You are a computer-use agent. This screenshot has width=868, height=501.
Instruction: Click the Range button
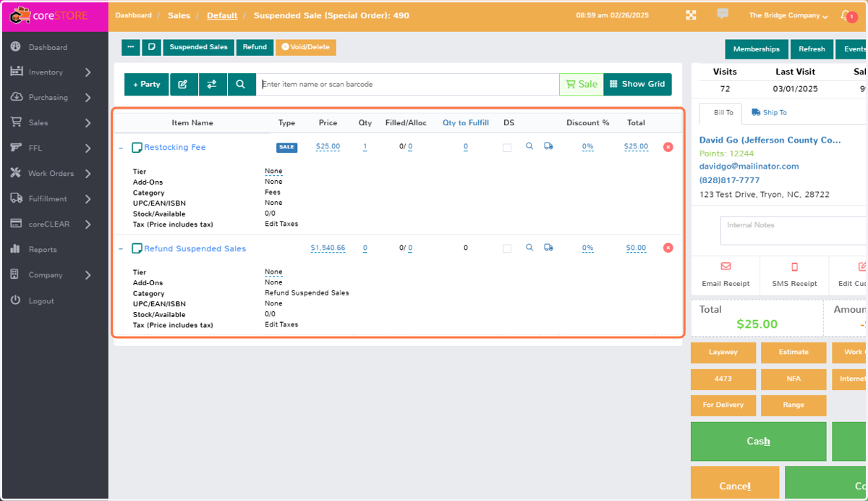(x=793, y=405)
